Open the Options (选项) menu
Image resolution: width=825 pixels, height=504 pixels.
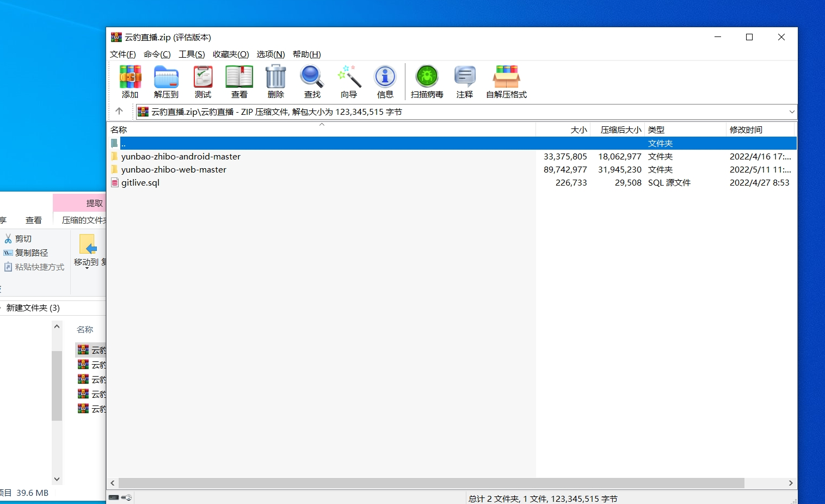pos(271,54)
